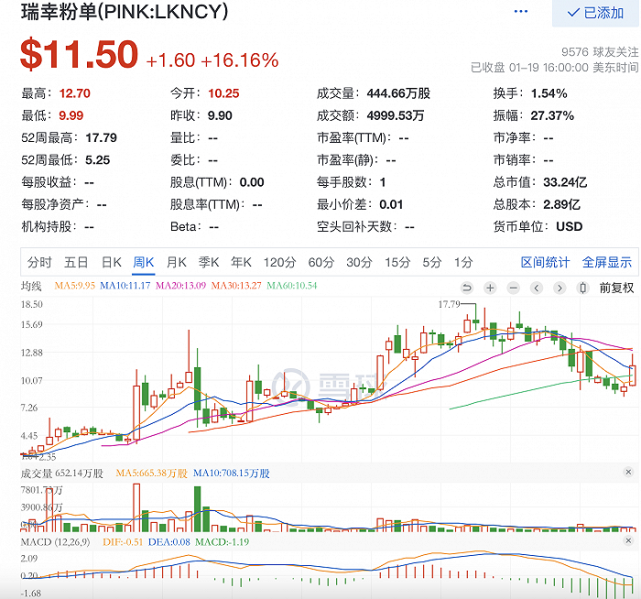The image size is (641, 599).
Task: Close the MACD indicator panel
Action: tap(628, 541)
